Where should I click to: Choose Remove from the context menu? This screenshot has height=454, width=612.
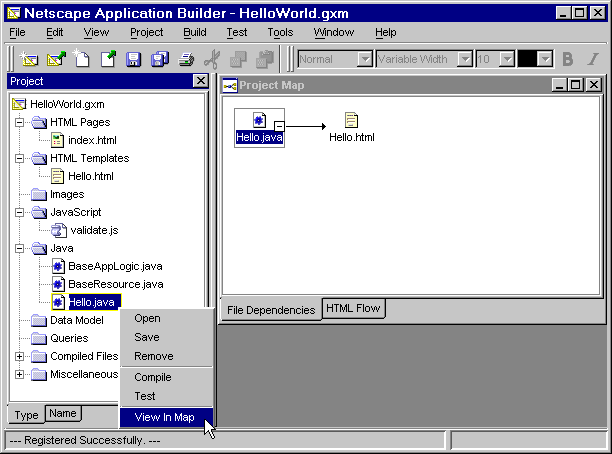click(x=166, y=356)
